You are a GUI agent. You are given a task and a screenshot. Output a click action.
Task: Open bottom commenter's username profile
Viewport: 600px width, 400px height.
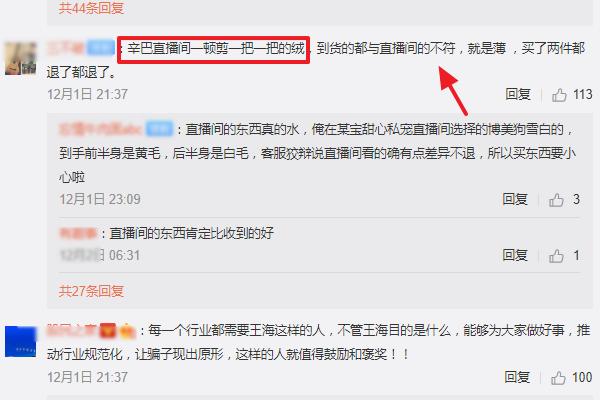coord(72,330)
